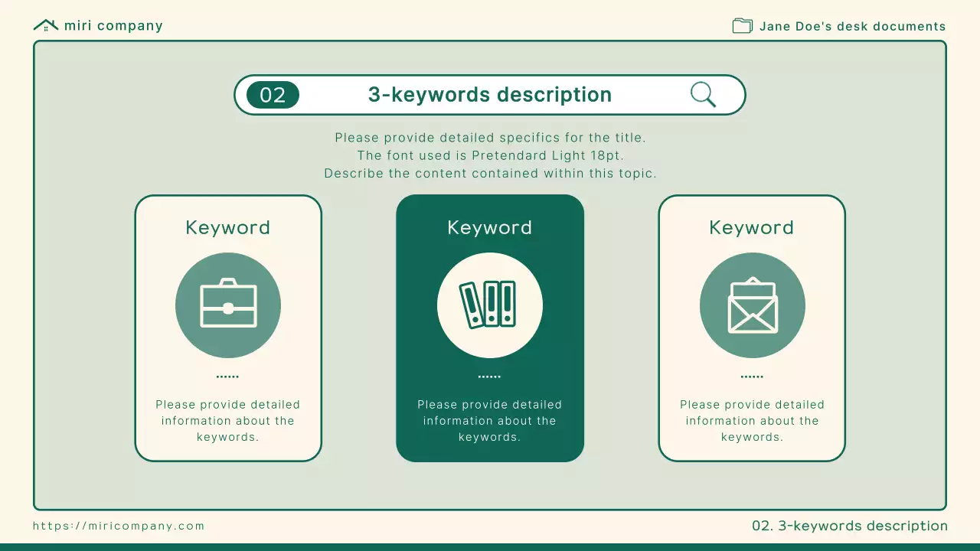
Task: Click the dotted divider under the briefcase icon
Action: point(228,377)
